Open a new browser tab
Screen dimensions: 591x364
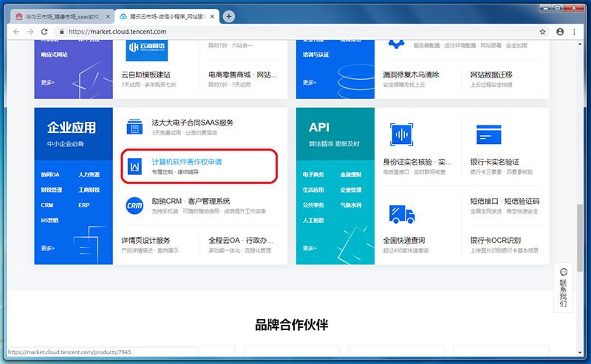[x=228, y=16]
